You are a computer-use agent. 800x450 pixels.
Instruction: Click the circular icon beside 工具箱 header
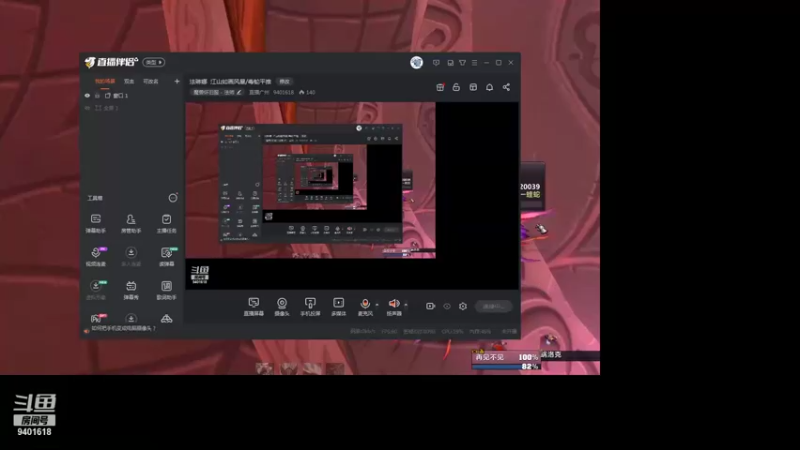173,198
